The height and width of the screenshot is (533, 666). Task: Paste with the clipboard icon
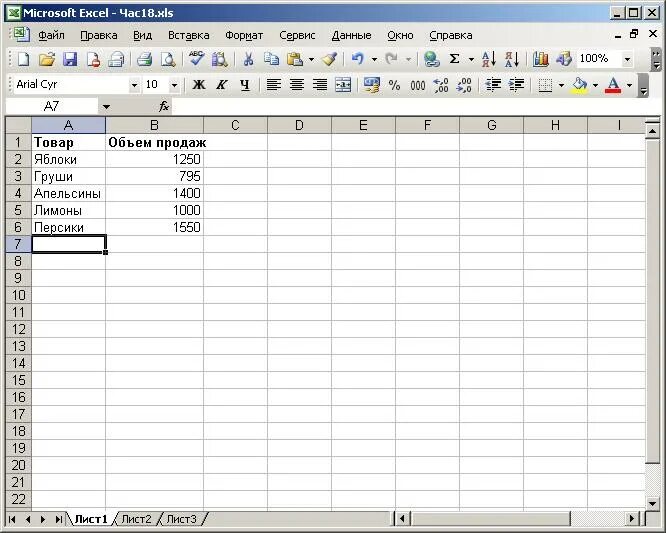(x=295, y=59)
